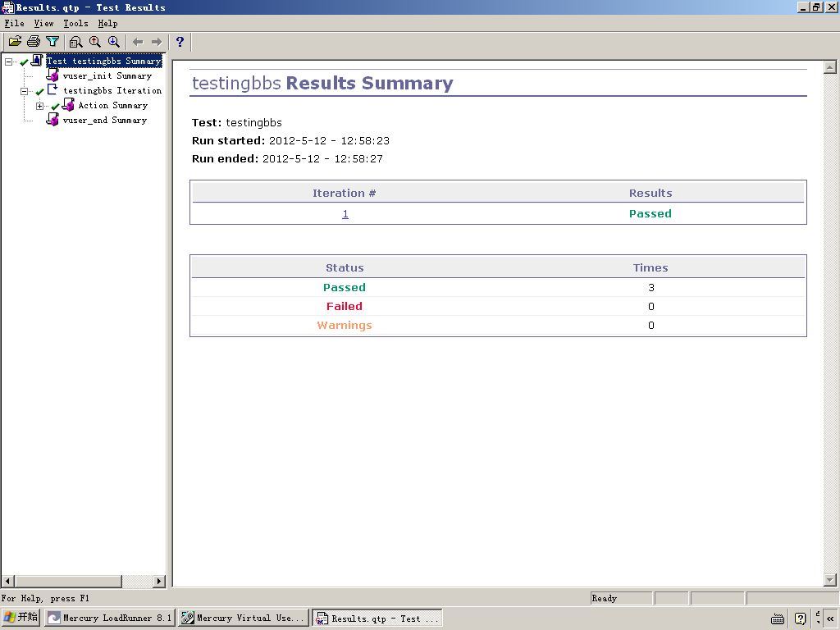Click the Passed times count of 3
840x630 pixels.
coord(651,288)
